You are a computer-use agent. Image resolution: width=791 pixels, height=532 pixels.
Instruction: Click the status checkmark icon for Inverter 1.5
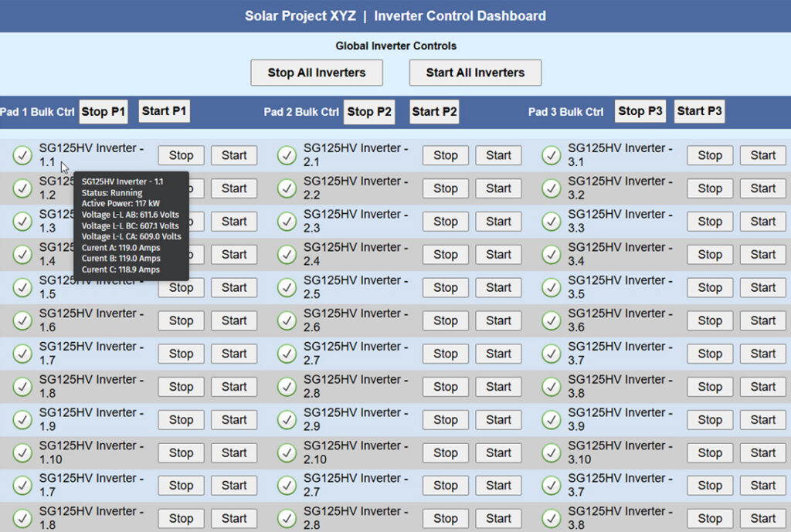click(22, 287)
